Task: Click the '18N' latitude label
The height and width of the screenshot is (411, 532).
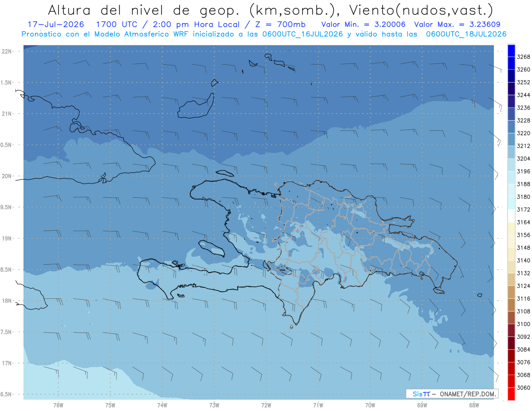Action: pyautogui.click(x=6, y=301)
